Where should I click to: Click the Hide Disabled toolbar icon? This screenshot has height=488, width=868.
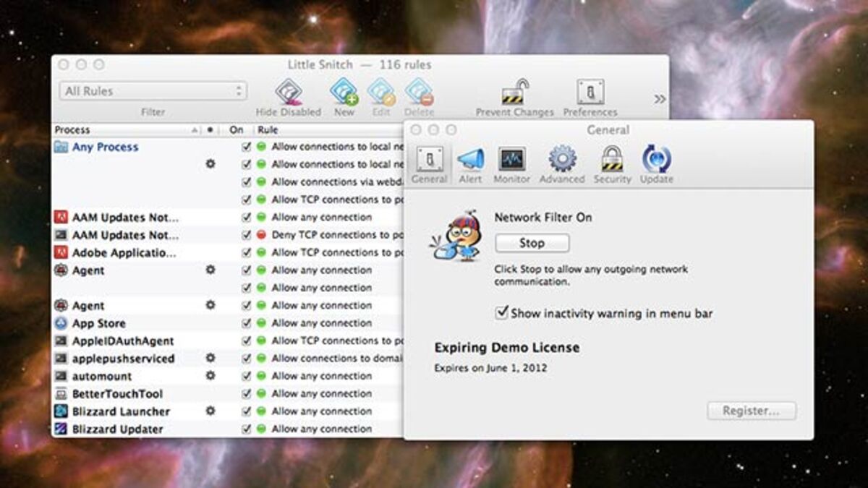[289, 93]
